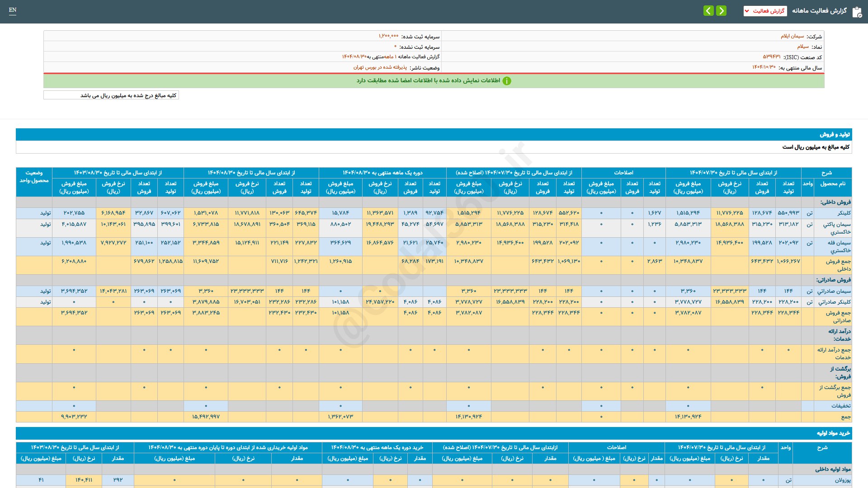Click the symbol سیلام value
This screenshot has height=488, width=868.
pos(803,47)
